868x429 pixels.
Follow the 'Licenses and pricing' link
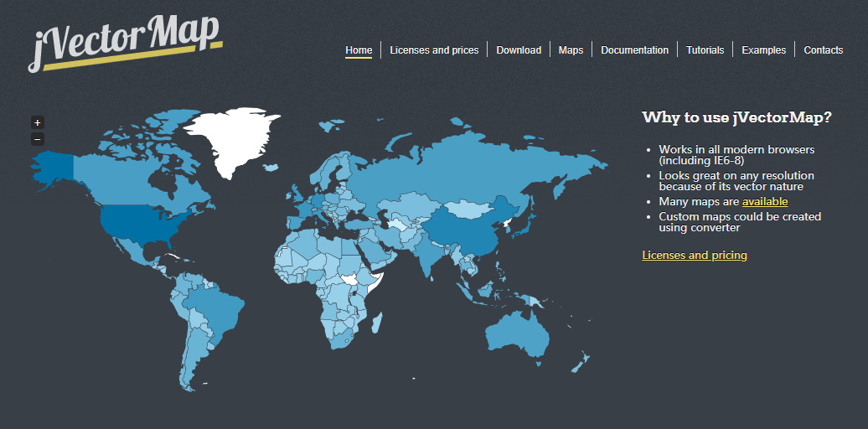click(x=695, y=256)
